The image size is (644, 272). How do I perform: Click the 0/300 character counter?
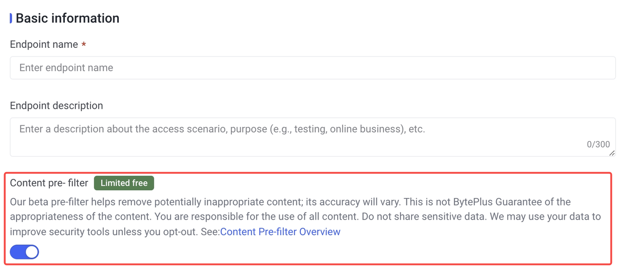[x=598, y=144]
